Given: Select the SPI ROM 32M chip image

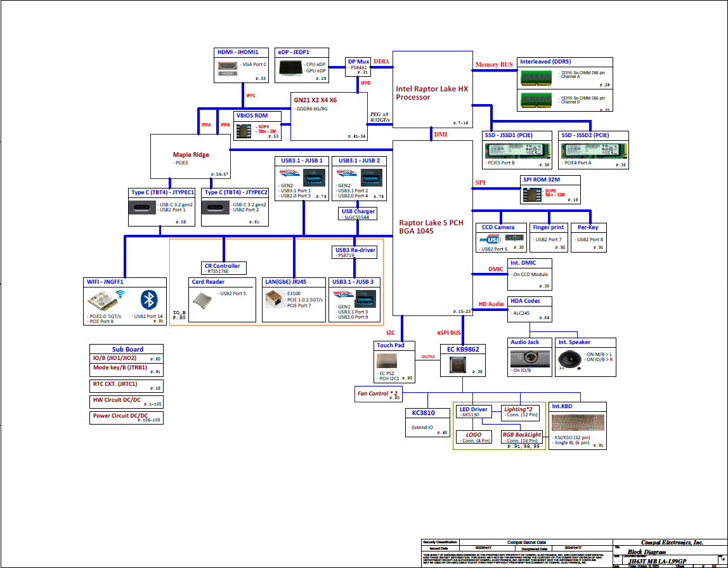Looking at the screenshot, I should (x=532, y=195).
